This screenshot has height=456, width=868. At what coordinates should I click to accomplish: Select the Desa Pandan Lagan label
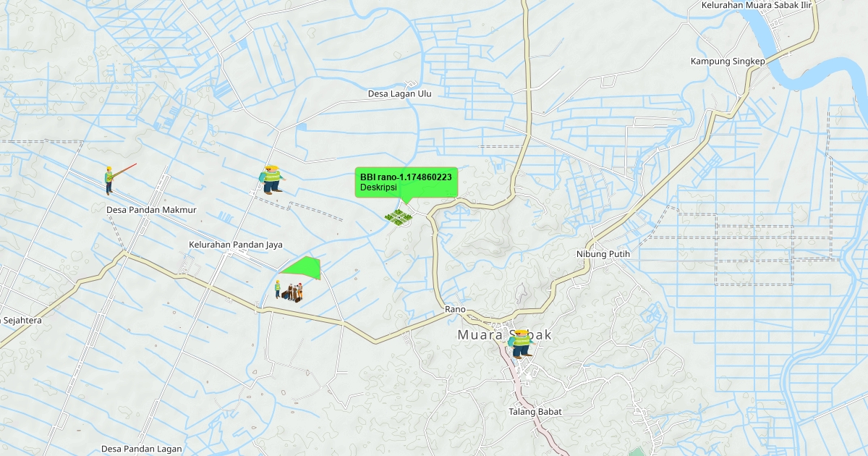coord(141,449)
